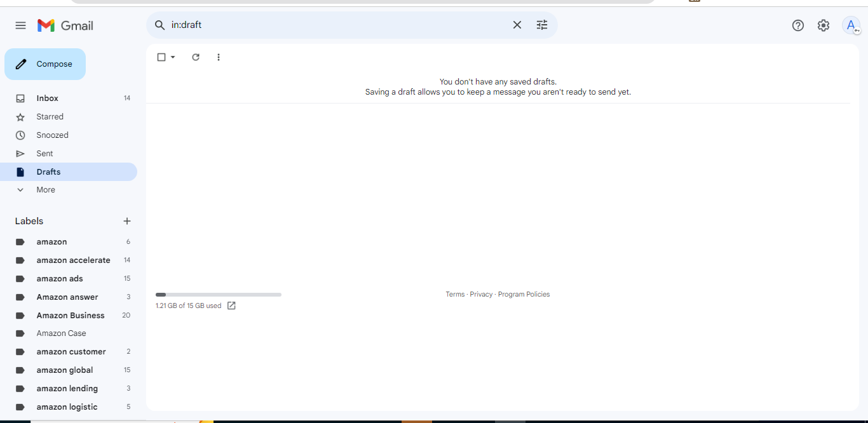Viewport: 868px width, 423px height.
Task: Show search options filter icon
Action: pos(542,25)
